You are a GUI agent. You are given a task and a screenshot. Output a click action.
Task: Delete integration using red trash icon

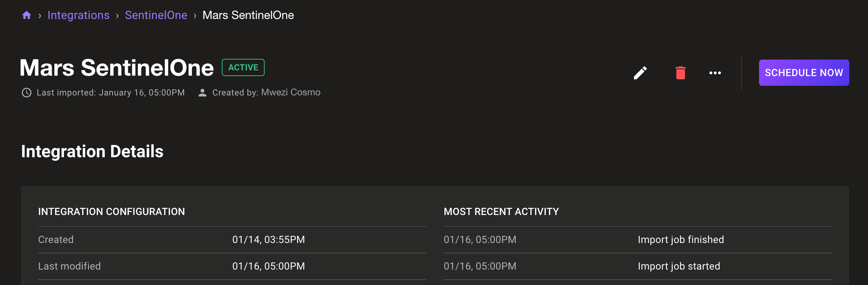680,73
